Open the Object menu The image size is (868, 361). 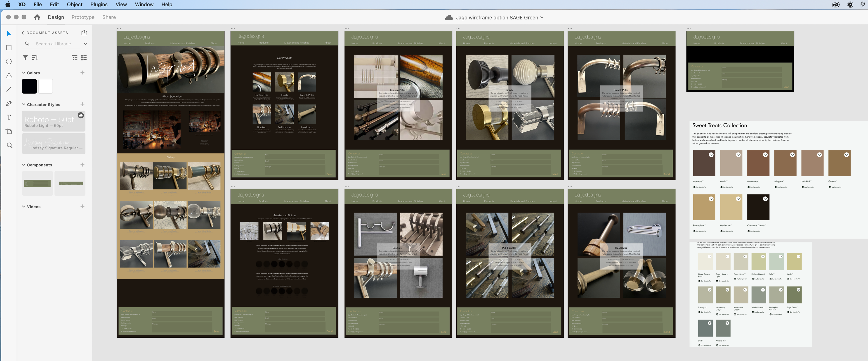[74, 4]
